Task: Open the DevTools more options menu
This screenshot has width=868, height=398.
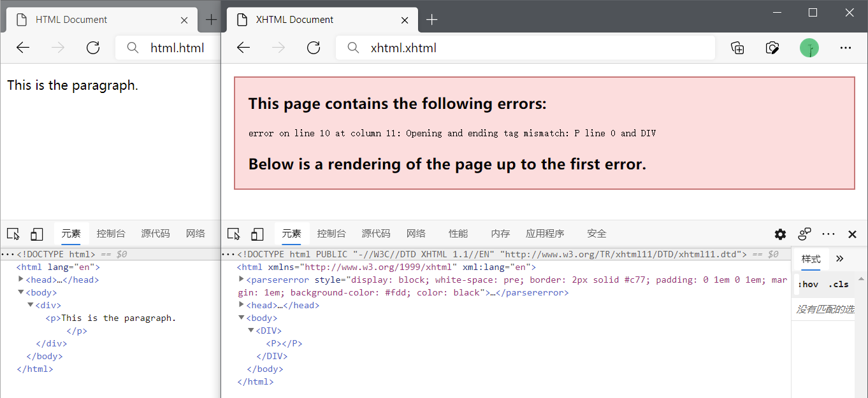Action: pyautogui.click(x=828, y=234)
